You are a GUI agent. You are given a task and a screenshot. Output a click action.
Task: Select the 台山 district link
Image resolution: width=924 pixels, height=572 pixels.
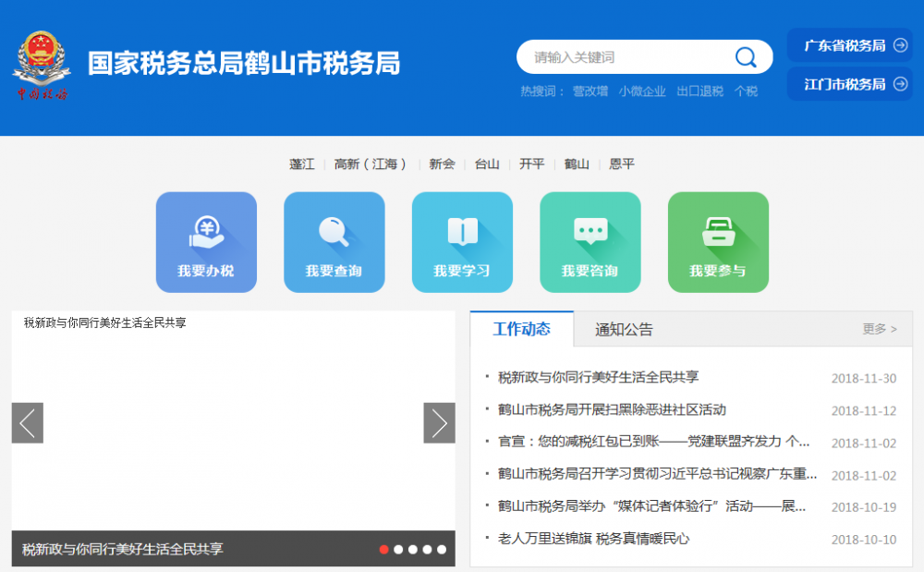[x=487, y=164]
